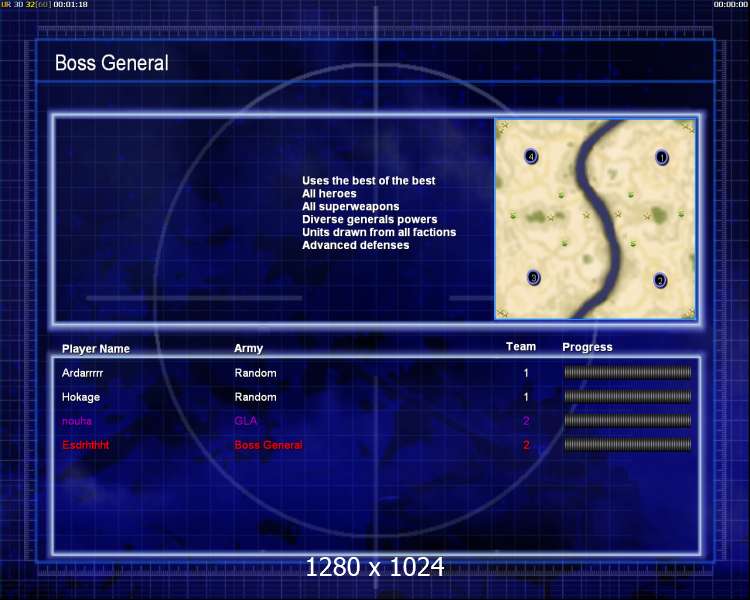Select red player name Esdrhthht
This screenshot has width=750, height=600.
(x=86, y=445)
